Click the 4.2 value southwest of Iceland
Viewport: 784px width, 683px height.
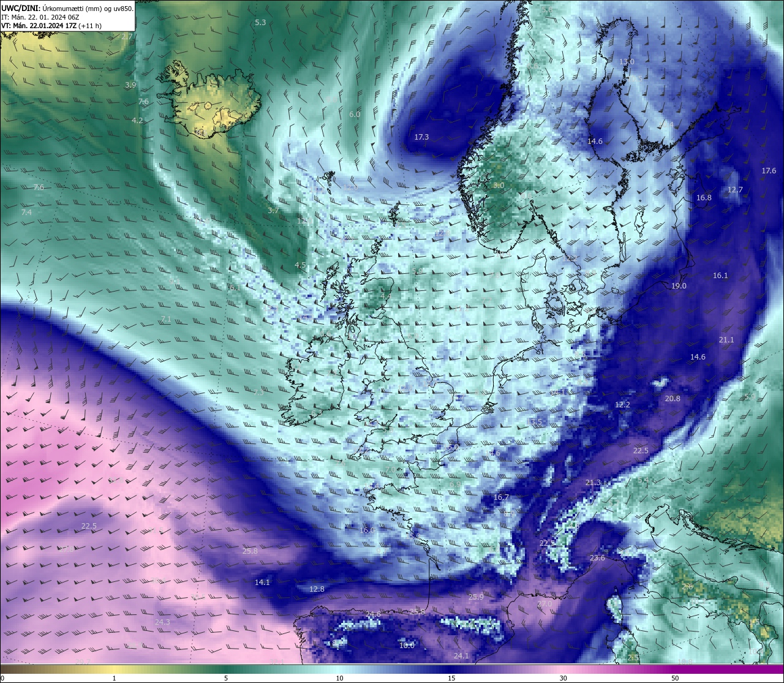click(x=137, y=121)
